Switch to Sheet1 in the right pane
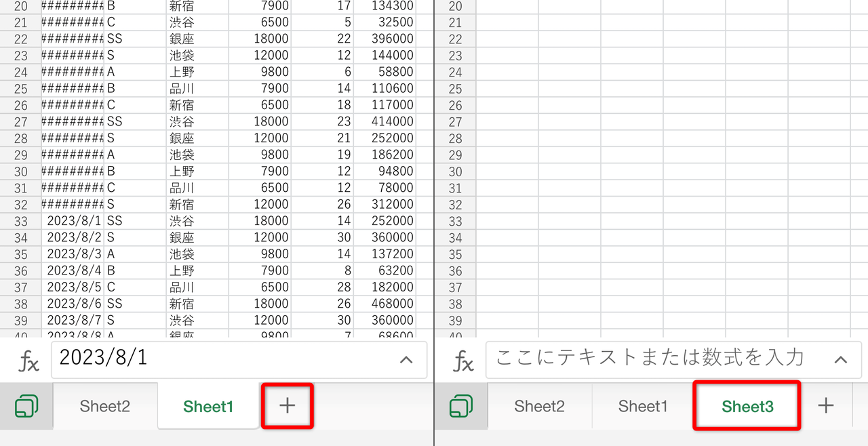Image resolution: width=868 pixels, height=446 pixels. [x=642, y=406]
